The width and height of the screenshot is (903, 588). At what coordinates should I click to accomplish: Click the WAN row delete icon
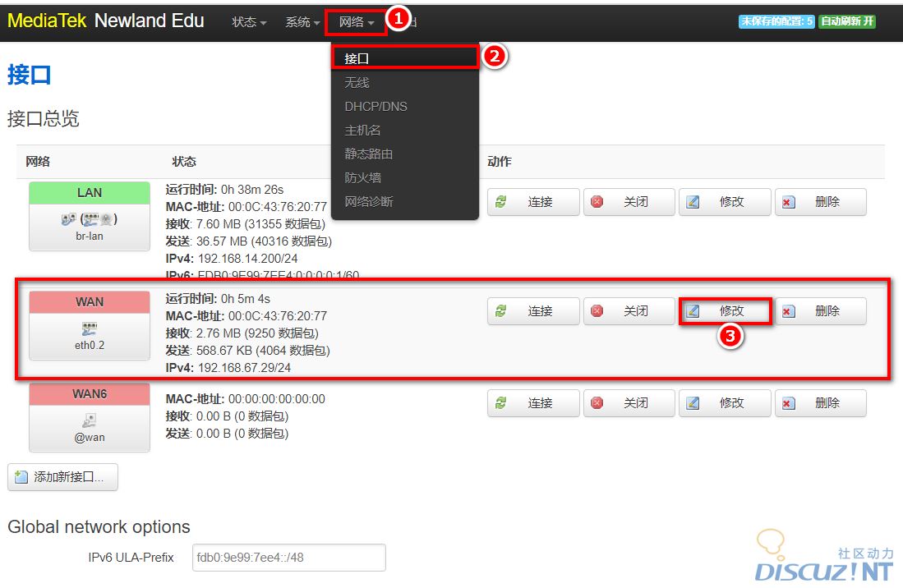[x=789, y=311]
